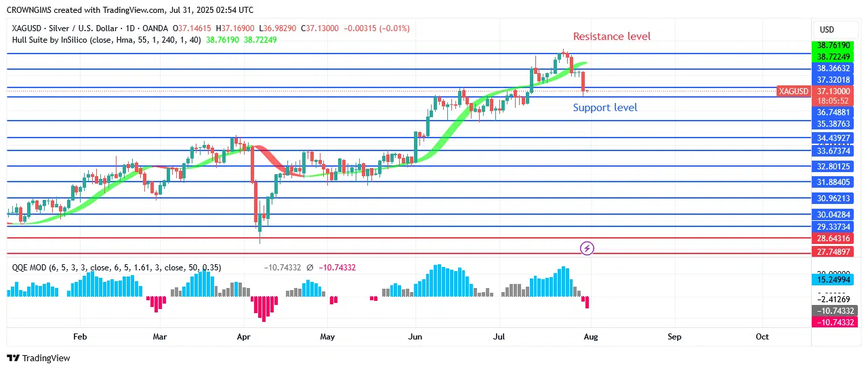Click the Apr label on time axis
Image resolution: width=868 pixels, height=370 pixels.
245,336
